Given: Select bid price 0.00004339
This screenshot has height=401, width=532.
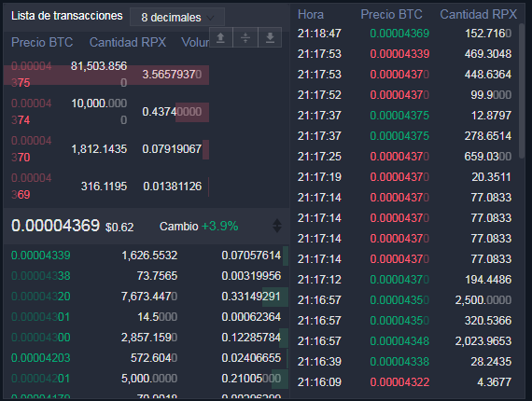Looking at the screenshot, I should (x=41, y=256).
